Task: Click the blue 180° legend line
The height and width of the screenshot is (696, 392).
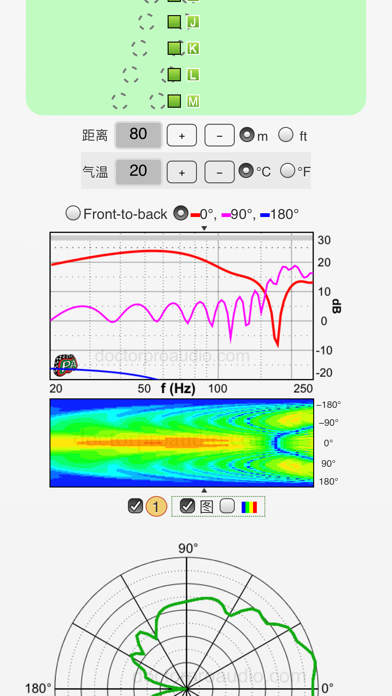Action: coord(265,215)
